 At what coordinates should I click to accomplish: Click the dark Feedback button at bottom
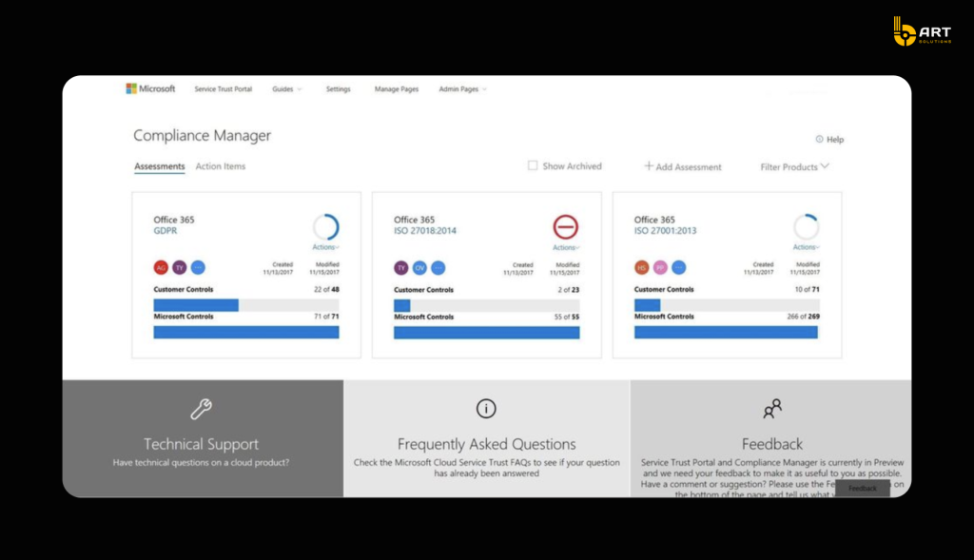click(862, 488)
